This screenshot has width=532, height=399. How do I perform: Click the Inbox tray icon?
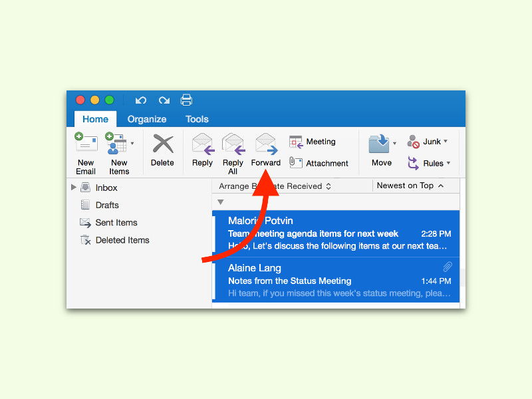(86, 188)
